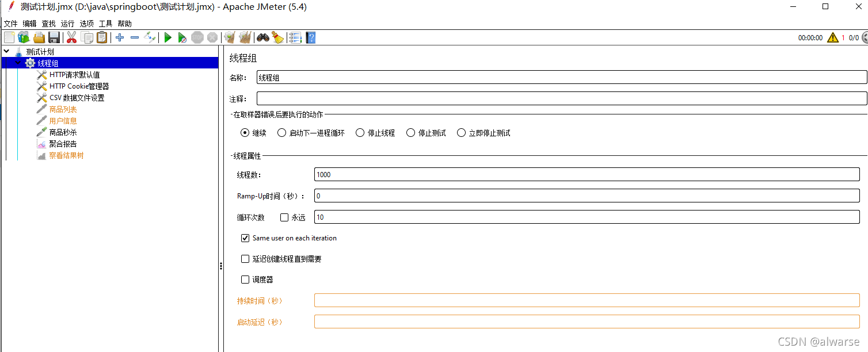Click the Open file folder icon
Viewport: 868px width, 352px height.
coord(39,38)
